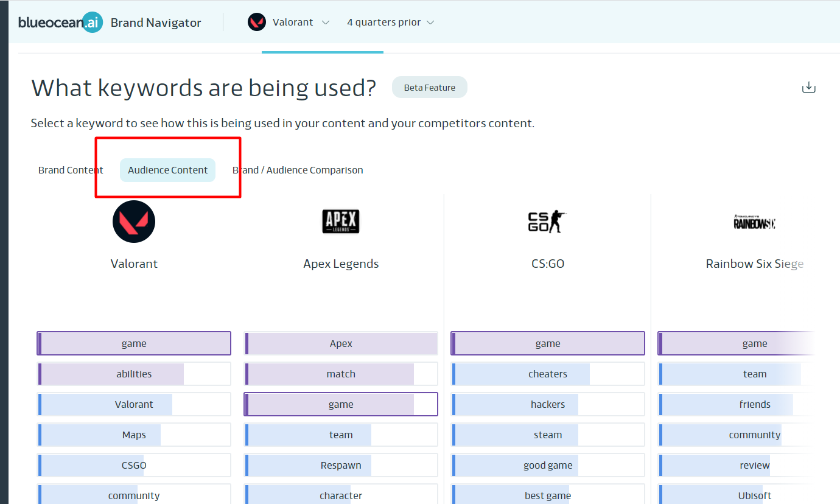840x504 pixels.
Task: Open the 4 quarters prior dropdown
Action: 391,23
